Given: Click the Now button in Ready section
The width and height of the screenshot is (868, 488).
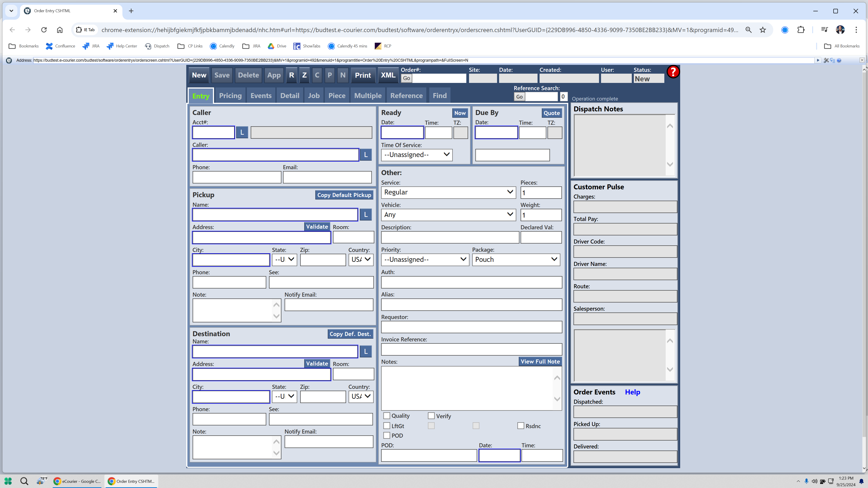Looking at the screenshot, I should click(x=460, y=113).
